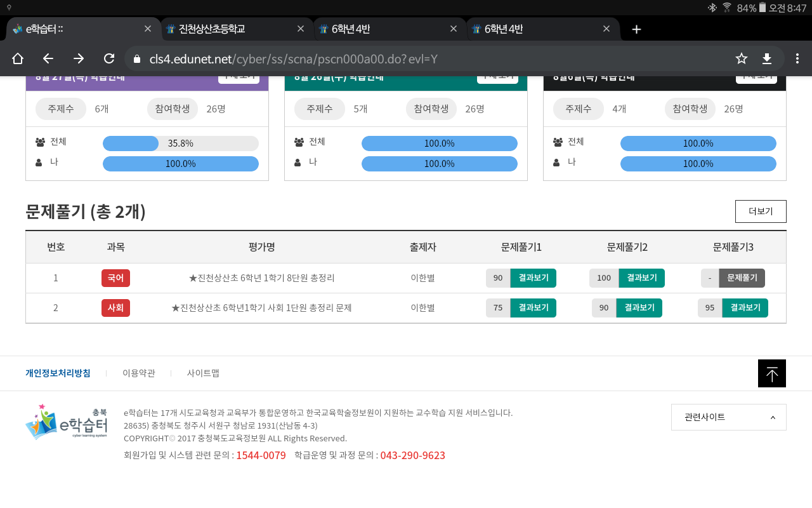
Task: View 사회 문제풀기2 결과보기
Action: click(639, 308)
